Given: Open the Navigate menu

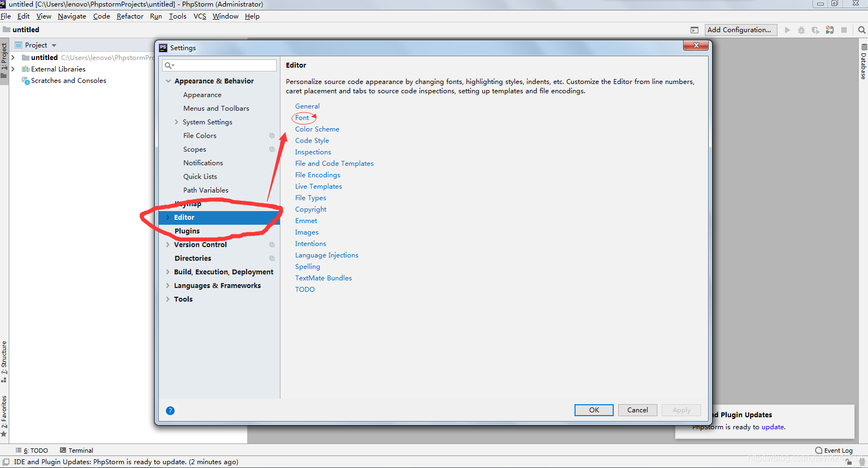Looking at the screenshot, I should tap(72, 16).
